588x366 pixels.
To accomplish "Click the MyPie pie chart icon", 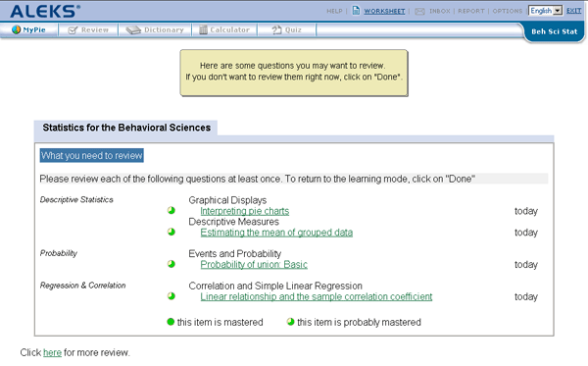I will point(16,29).
